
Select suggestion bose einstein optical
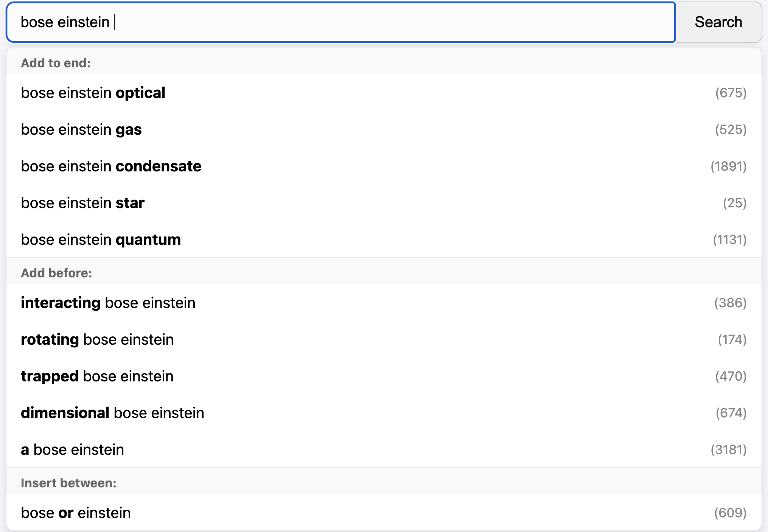(384, 93)
